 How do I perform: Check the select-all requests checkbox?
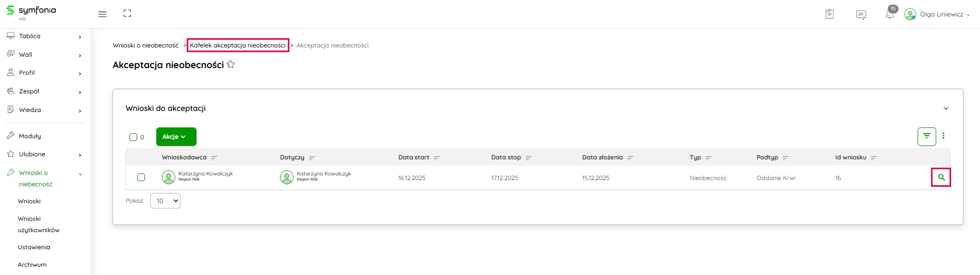pos(133,137)
